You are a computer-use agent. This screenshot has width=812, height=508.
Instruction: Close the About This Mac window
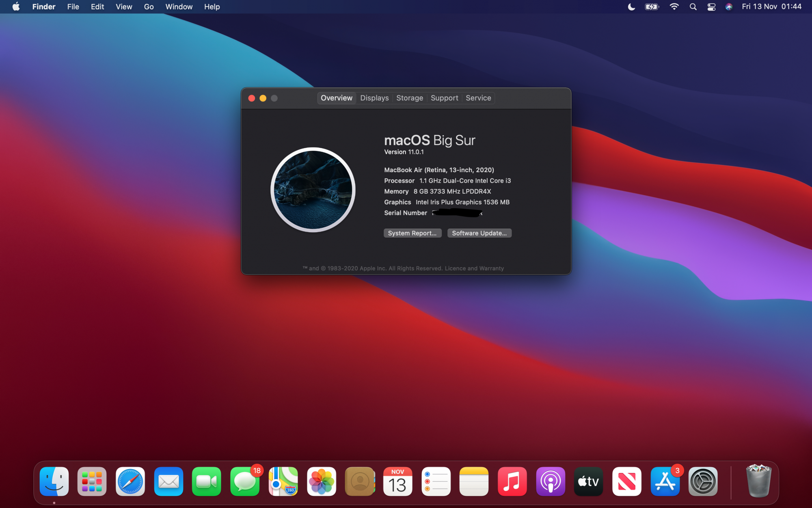pos(252,98)
